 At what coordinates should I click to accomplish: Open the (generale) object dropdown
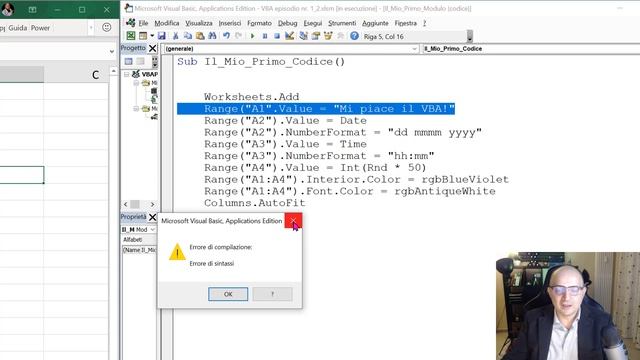pyautogui.click(x=291, y=49)
